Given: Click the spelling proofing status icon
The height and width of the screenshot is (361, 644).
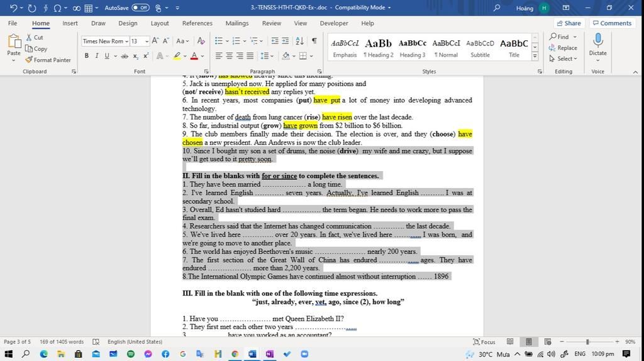Looking at the screenshot, I should (96, 342).
